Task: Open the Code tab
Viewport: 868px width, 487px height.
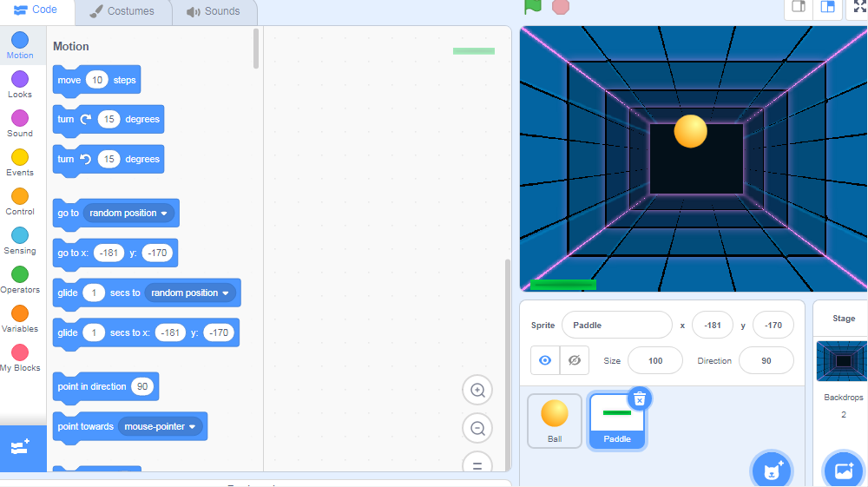Action: pyautogui.click(x=36, y=10)
